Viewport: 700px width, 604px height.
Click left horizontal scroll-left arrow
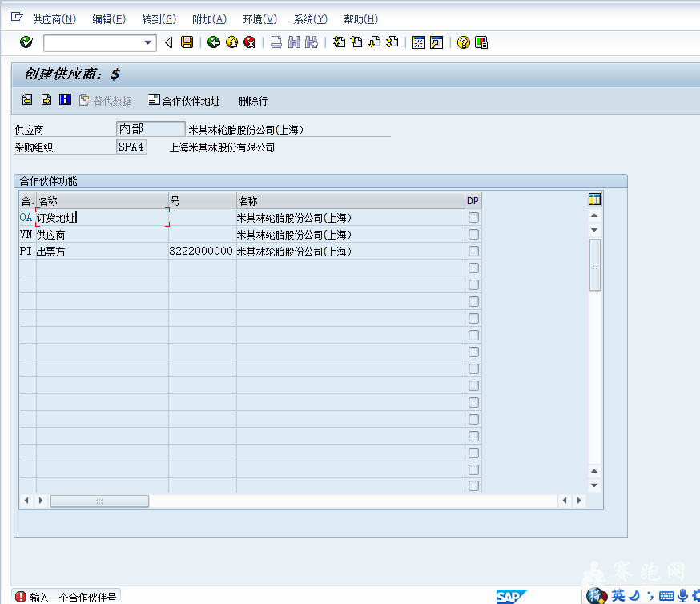[26, 501]
